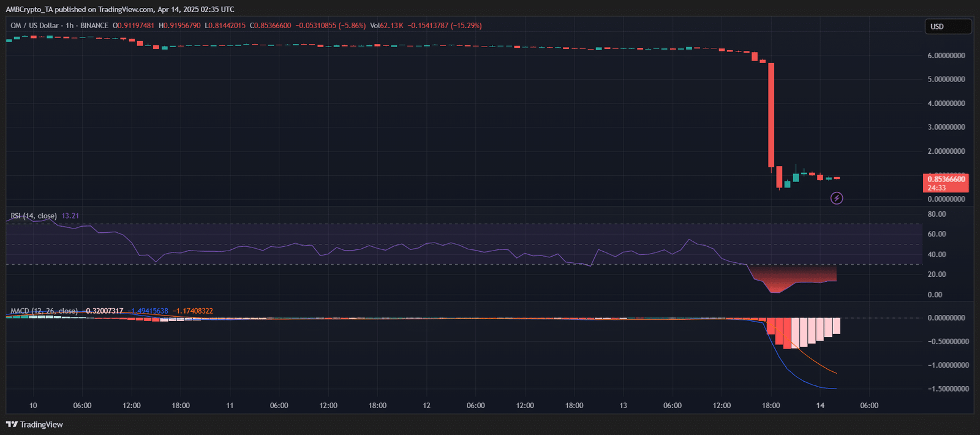Open the AMBCrypto_TA published header text
This screenshot has width=980, height=435.
click(119, 9)
